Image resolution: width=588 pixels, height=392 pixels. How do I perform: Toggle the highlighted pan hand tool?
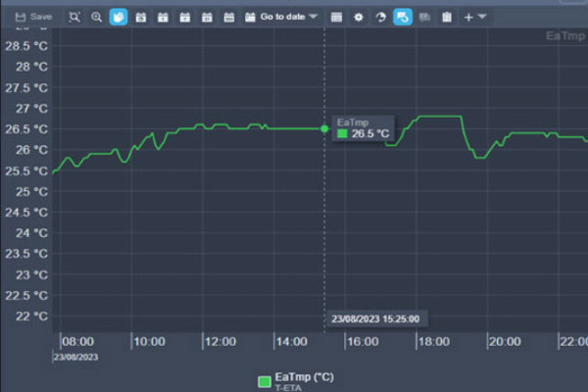click(119, 17)
